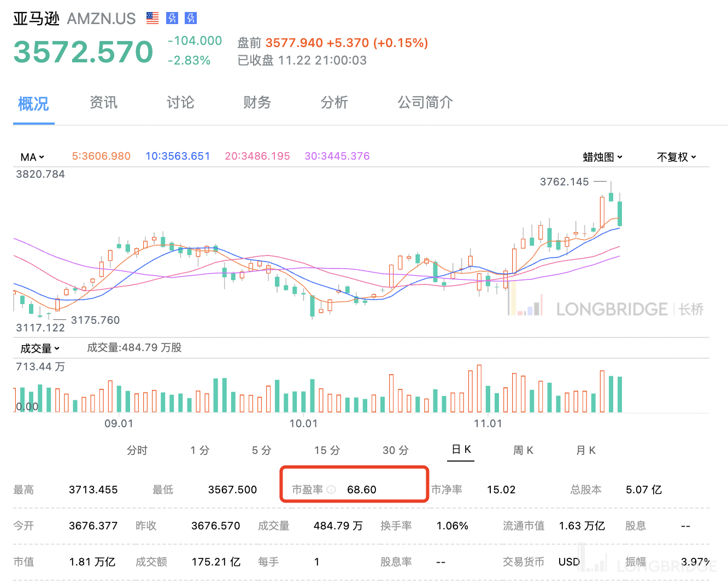The width and height of the screenshot is (728, 583).
Task: Click the 流通市值 value 1.63 万亿
Action: point(582,526)
